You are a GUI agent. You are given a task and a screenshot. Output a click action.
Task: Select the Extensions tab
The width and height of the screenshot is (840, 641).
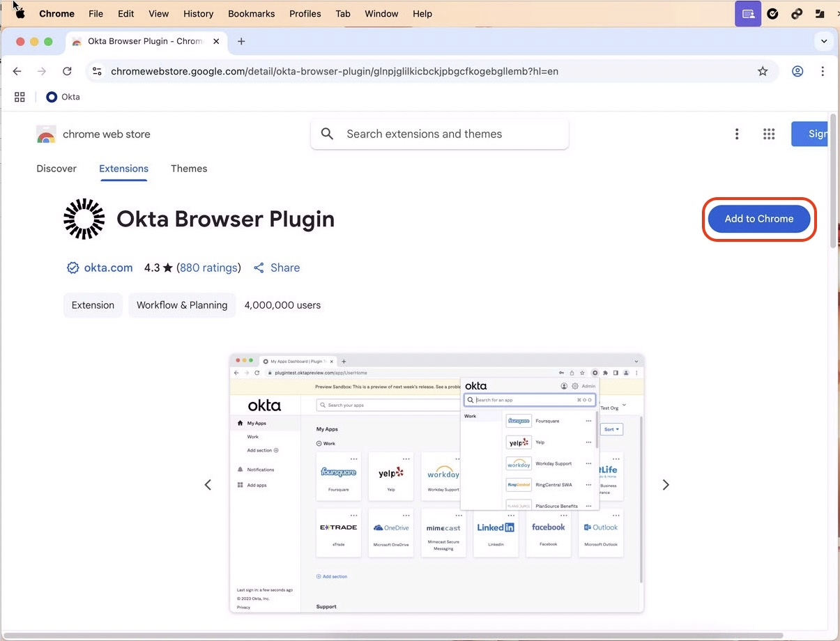(123, 169)
